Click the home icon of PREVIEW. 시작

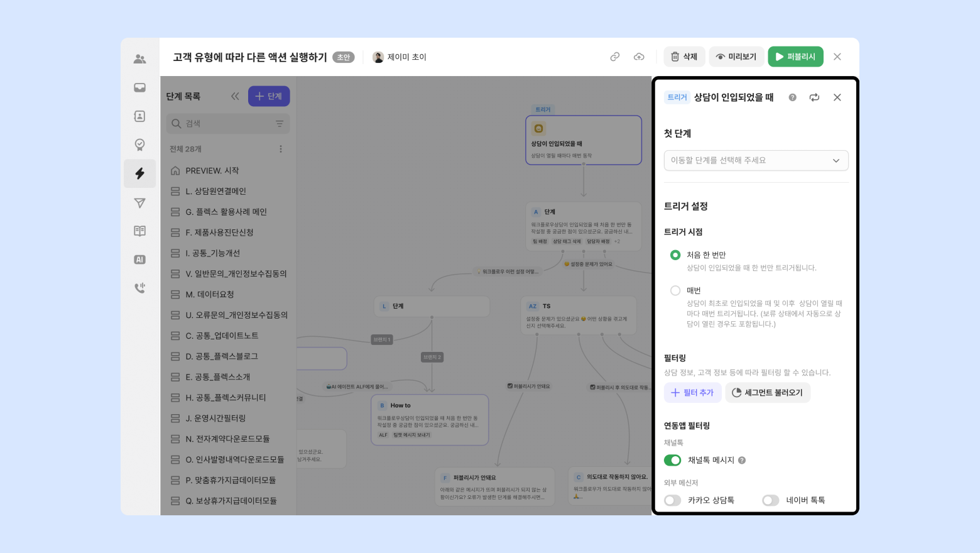[x=175, y=170]
